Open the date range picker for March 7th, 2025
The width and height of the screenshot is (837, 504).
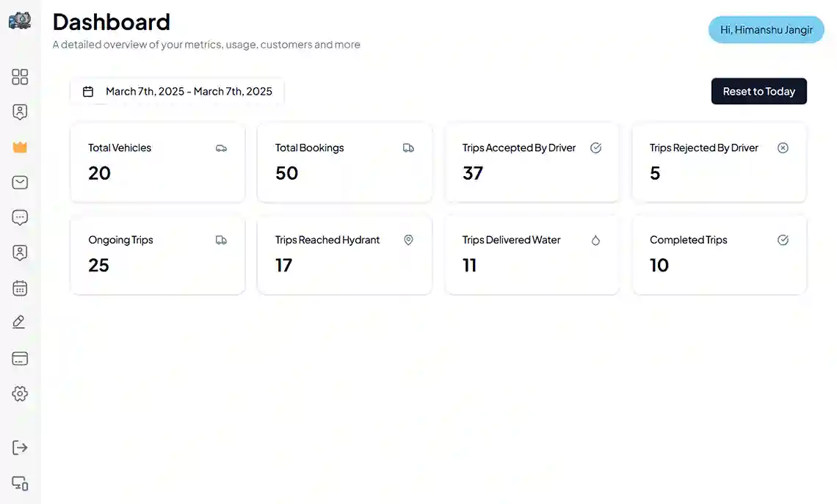pos(177,92)
